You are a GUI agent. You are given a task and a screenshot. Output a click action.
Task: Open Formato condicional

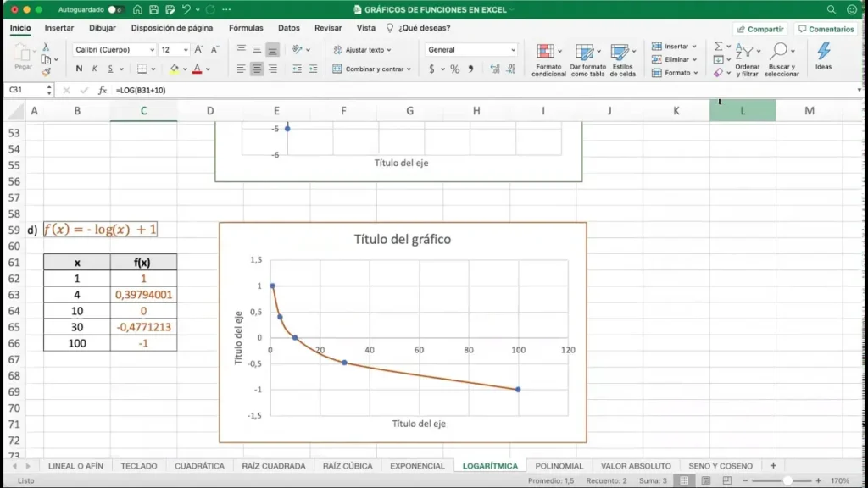548,58
